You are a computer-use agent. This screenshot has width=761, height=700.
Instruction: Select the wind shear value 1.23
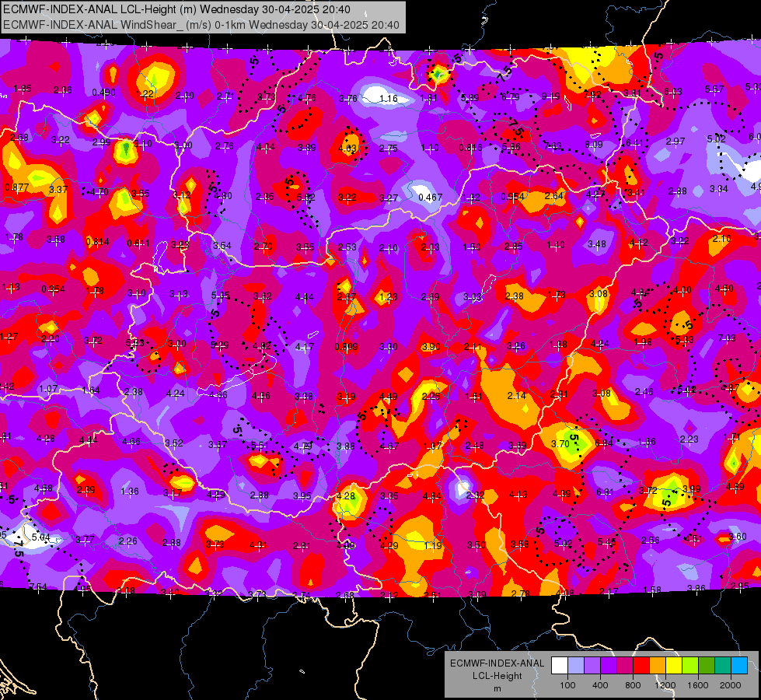[388, 297]
